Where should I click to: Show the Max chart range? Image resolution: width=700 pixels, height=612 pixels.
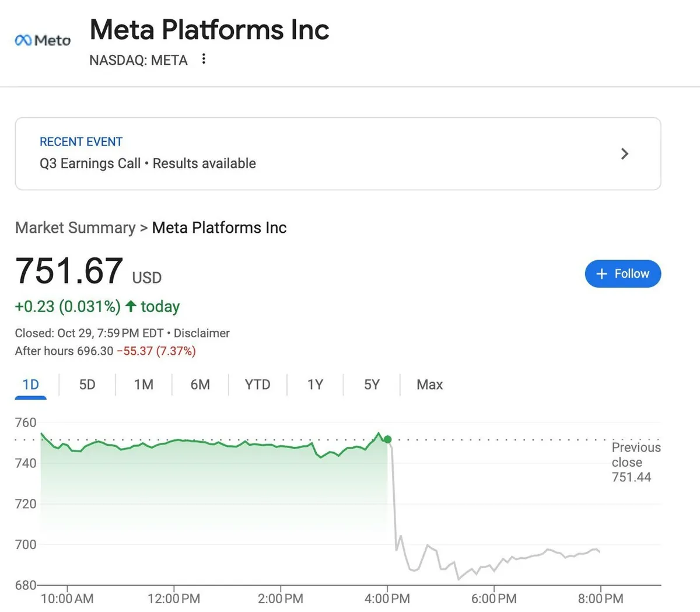429,384
